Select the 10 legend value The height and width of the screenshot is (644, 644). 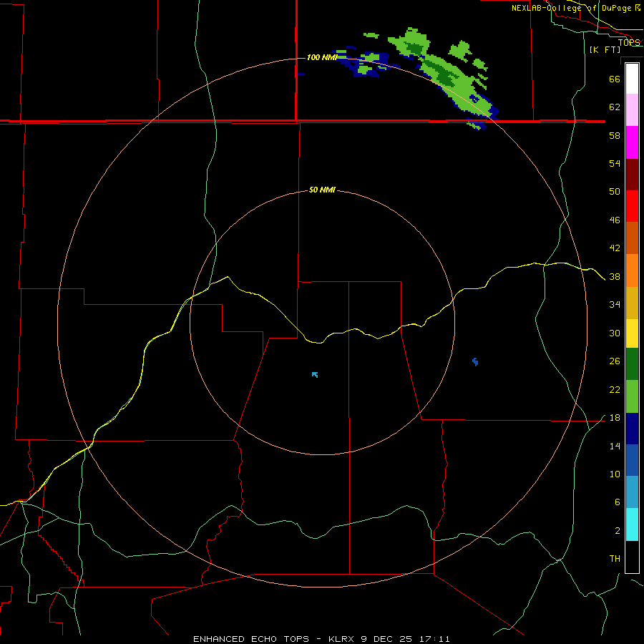(615, 474)
